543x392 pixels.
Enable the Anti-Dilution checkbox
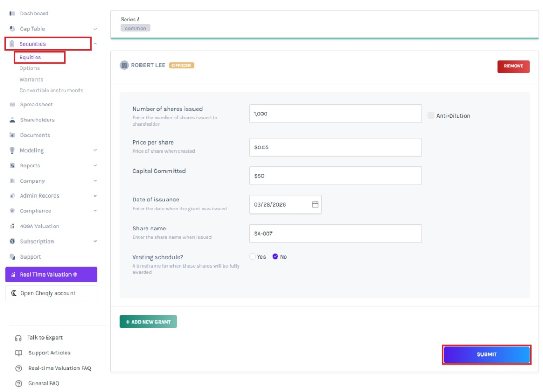[431, 115]
